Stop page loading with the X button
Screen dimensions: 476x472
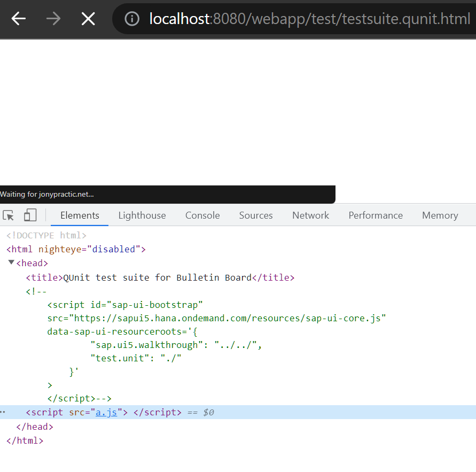[88, 19]
